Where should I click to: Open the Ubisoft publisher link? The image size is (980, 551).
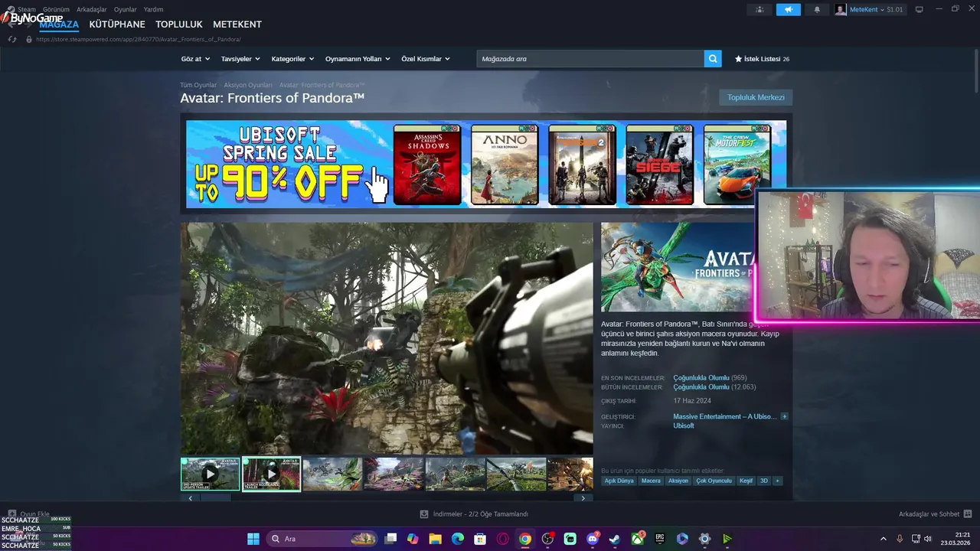(x=684, y=425)
